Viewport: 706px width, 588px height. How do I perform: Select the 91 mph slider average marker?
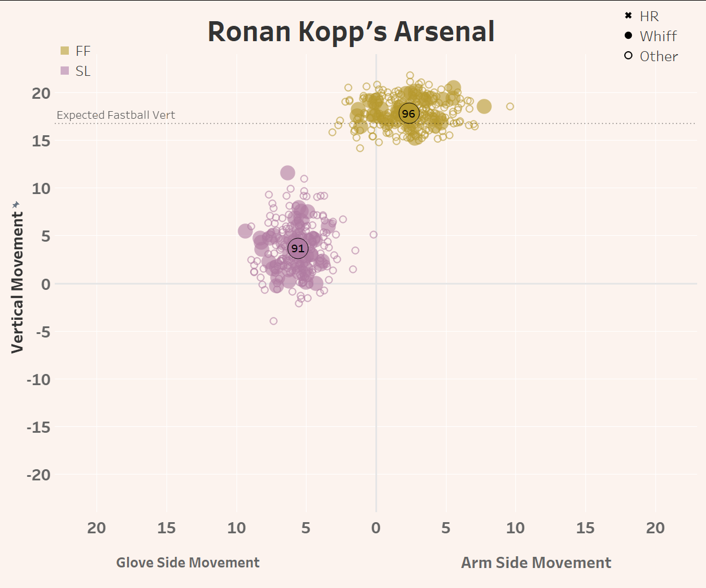(298, 249)
